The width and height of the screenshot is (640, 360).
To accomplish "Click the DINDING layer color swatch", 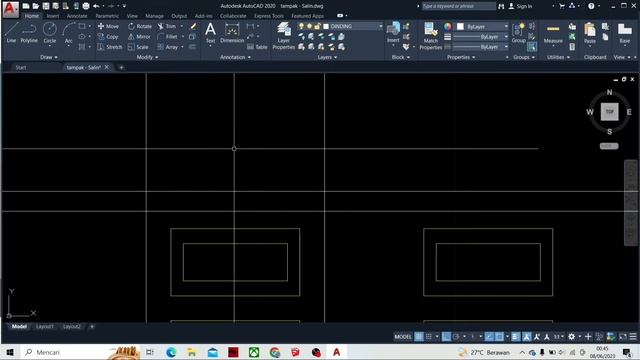I will click(326, 26).
